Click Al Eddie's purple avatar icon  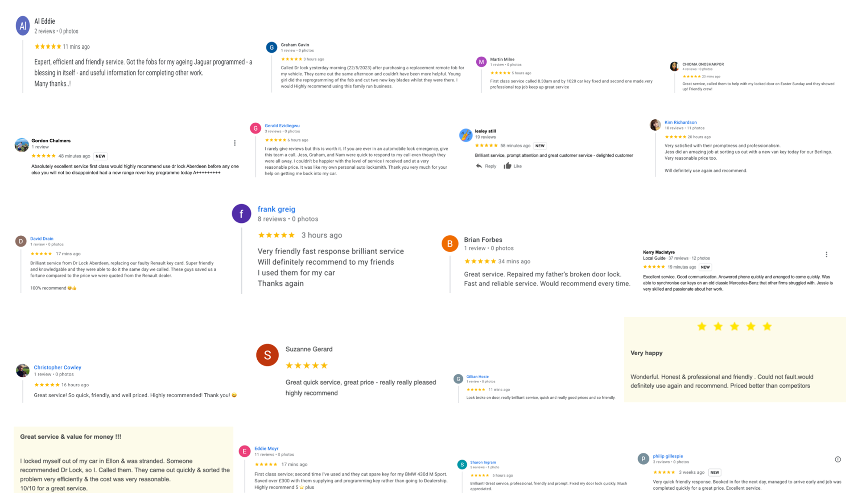[x=23, y=26]
